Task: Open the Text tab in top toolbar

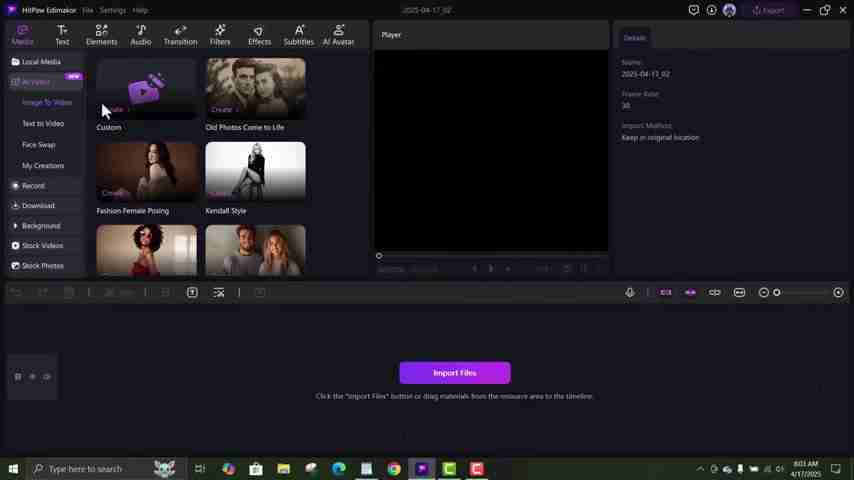Action: 62,35
